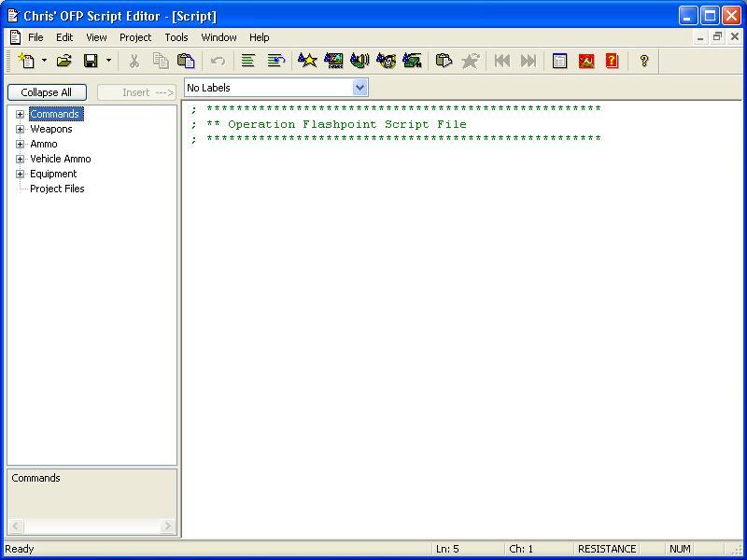747x560 pixels.
Task: Click the skull face wizard icon
Action: pos(386,61)
